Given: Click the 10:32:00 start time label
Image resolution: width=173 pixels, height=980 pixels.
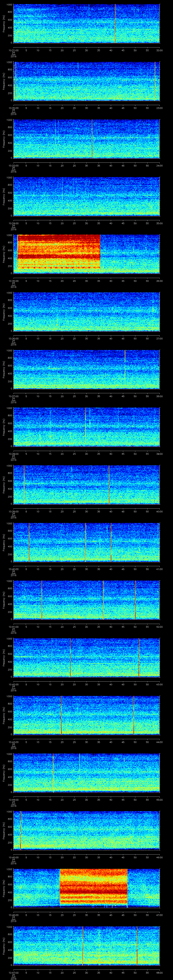Looking at the screenshot, I should click(13, 108).
